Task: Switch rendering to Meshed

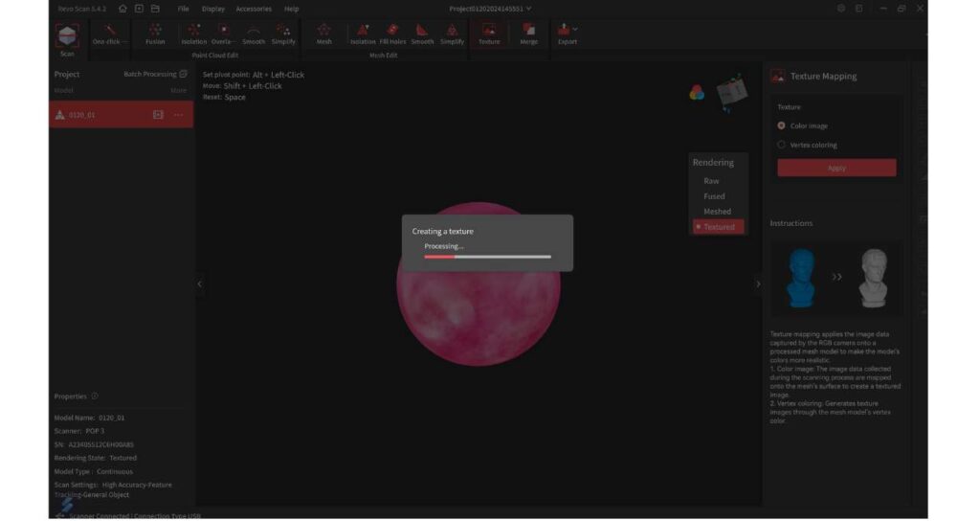Action: [x=717, y=212]
